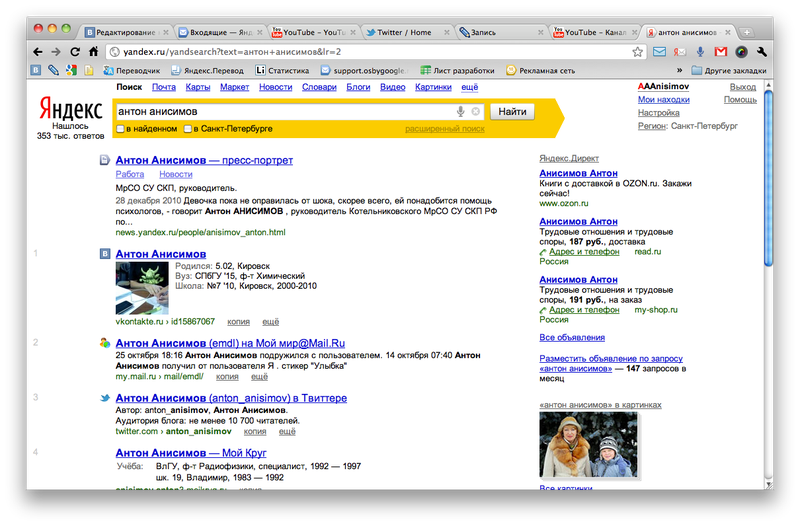Viewport: 800px width, 526px height.
Task: Open the 'Другие закладки' folder
Action: (729, 70)
